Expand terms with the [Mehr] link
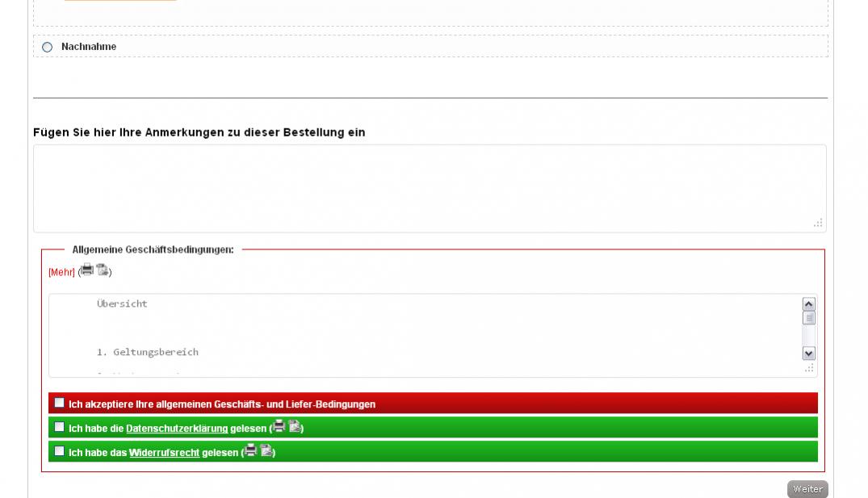This screenshot has height=498, width=868. [61, 273]
